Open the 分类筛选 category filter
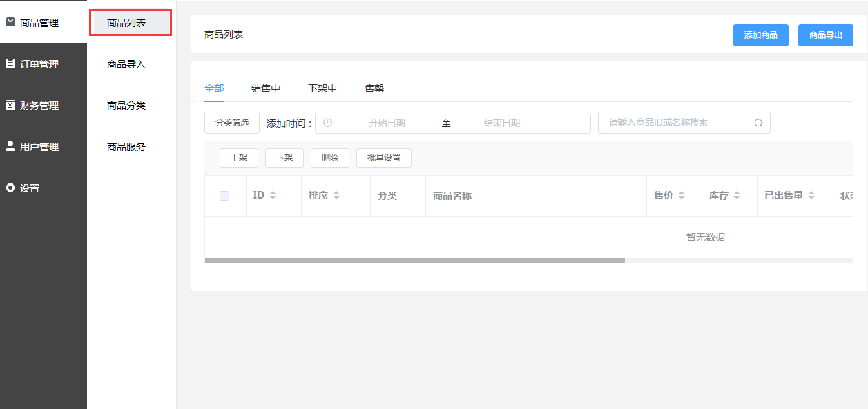 point(231,123)
